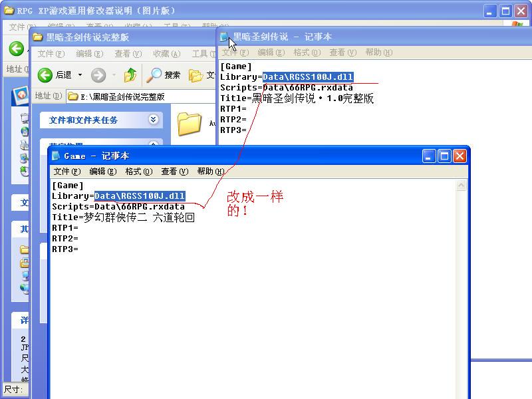Screen dimensions: 532x399
Task: Click the folder icon in the address bar
Action: pyautogui.click(x=73, y=96)
